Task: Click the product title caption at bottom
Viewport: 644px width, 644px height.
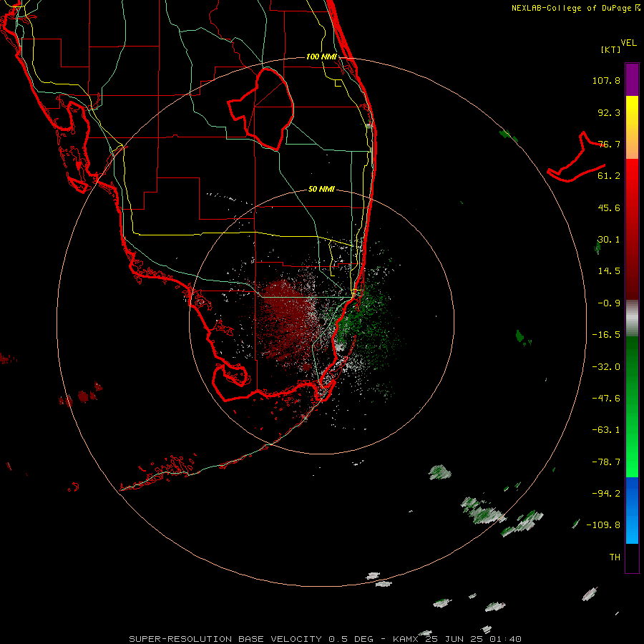Action: click(x=326, y=639)
